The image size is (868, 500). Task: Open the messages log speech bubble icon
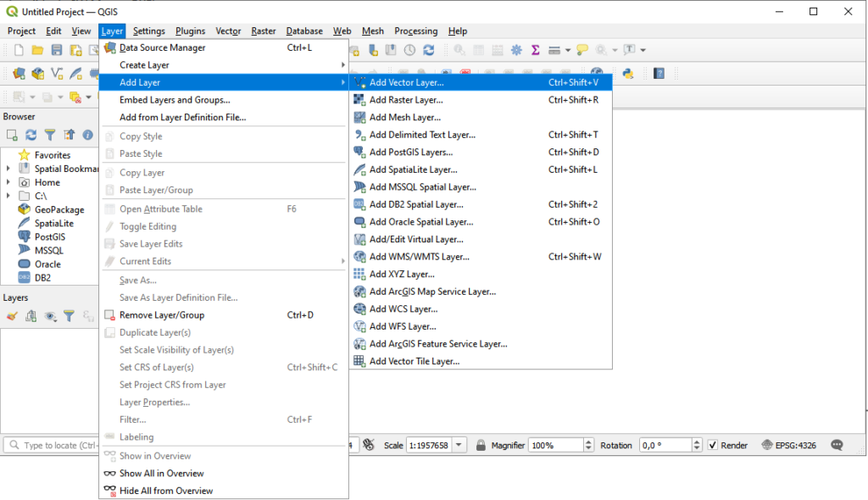tap(837, 445)
